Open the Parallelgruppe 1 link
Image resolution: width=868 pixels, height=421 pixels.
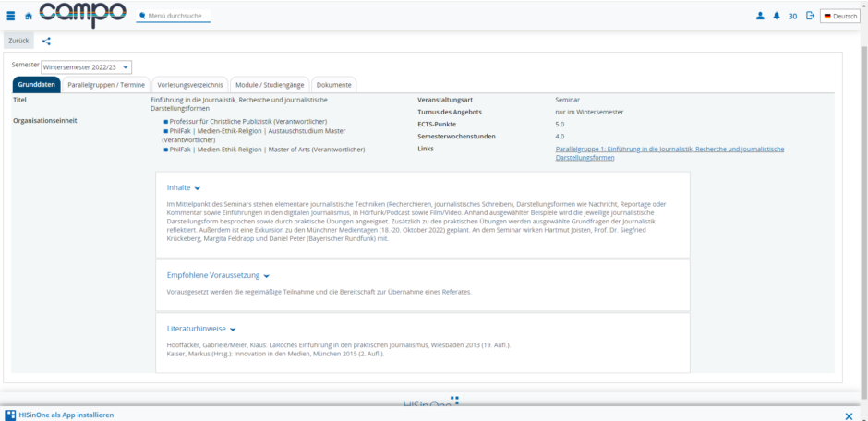(x=669, y=149)
